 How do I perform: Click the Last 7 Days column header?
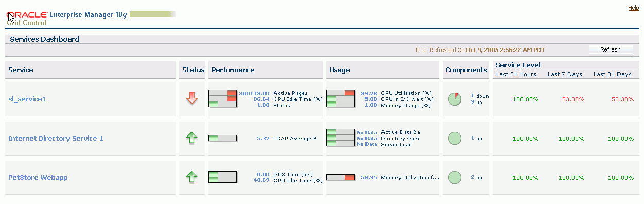click(565, 74)
